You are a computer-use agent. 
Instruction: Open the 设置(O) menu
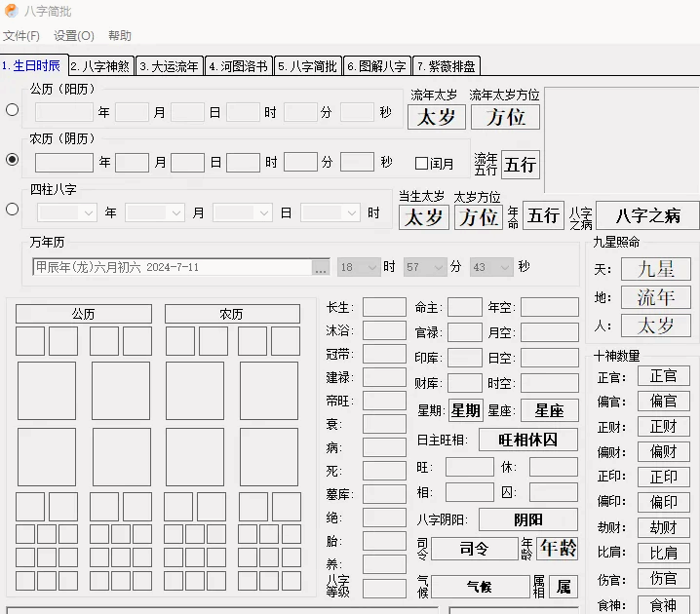click(x=74, y=36)
